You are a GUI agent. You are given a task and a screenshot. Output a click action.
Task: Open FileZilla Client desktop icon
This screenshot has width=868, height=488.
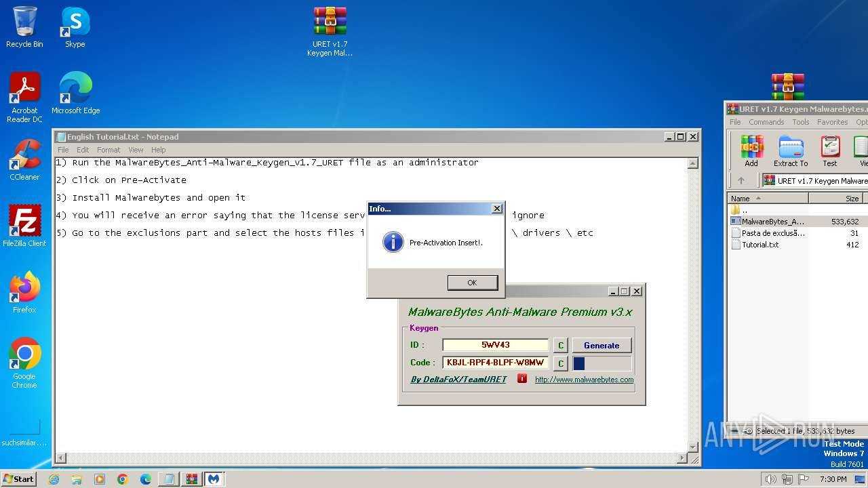click(24, 226)
